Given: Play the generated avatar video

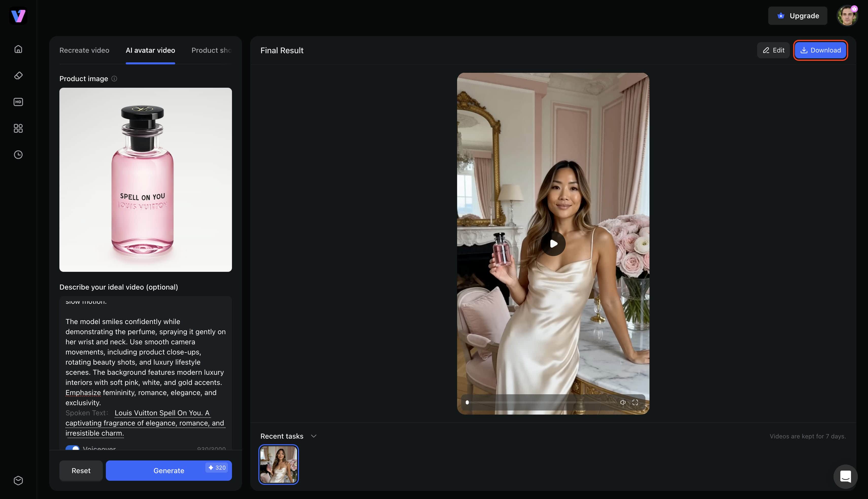Looking at the screenshot, I should [553, 244].
